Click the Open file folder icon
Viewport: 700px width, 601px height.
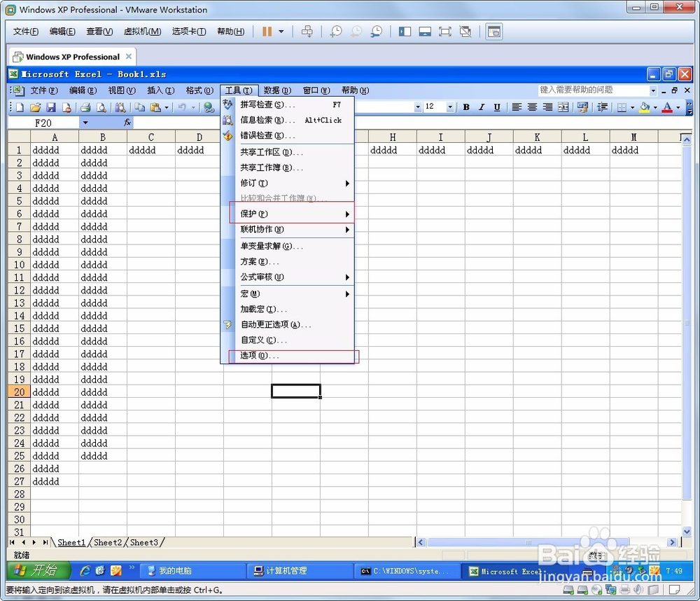(x=35, y=107)
